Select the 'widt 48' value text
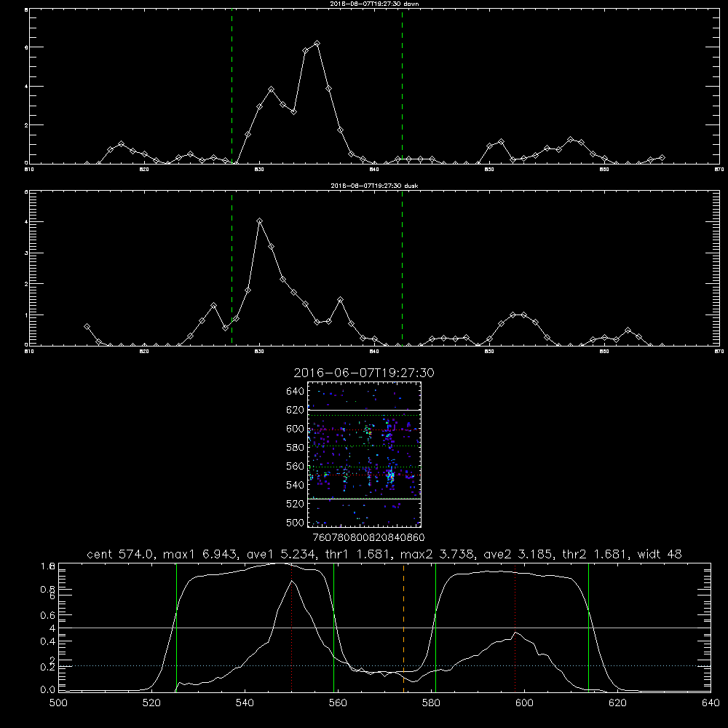This screenshot has height=728, width=728. [660, 554]
